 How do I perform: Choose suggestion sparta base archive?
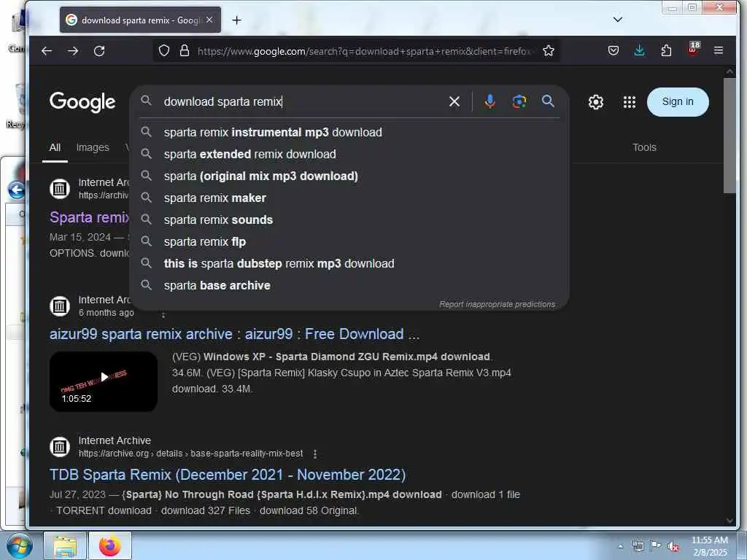[x=349, y=286]
